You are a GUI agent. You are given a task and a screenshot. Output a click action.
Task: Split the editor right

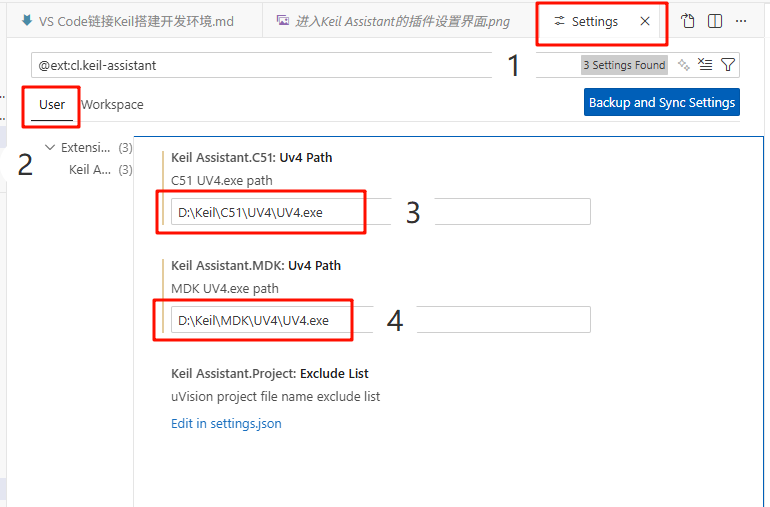(715, 21)
